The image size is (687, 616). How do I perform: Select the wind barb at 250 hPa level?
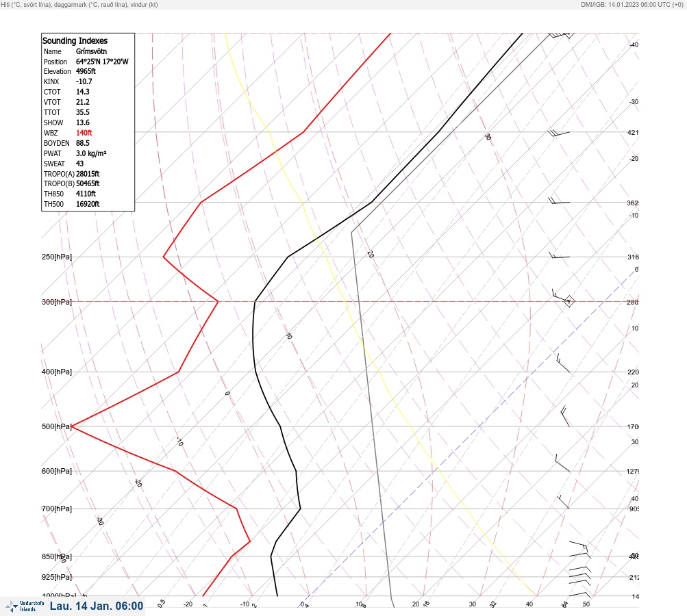coord(559,256)
